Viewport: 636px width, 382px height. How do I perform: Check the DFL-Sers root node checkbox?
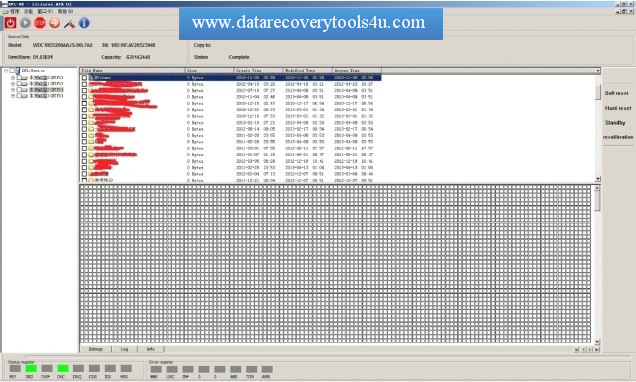point(12,71)
